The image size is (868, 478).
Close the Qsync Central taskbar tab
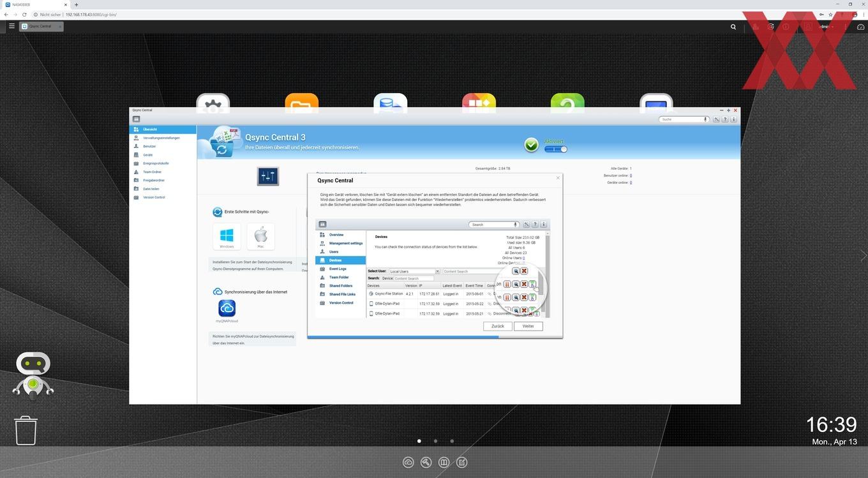60,26
